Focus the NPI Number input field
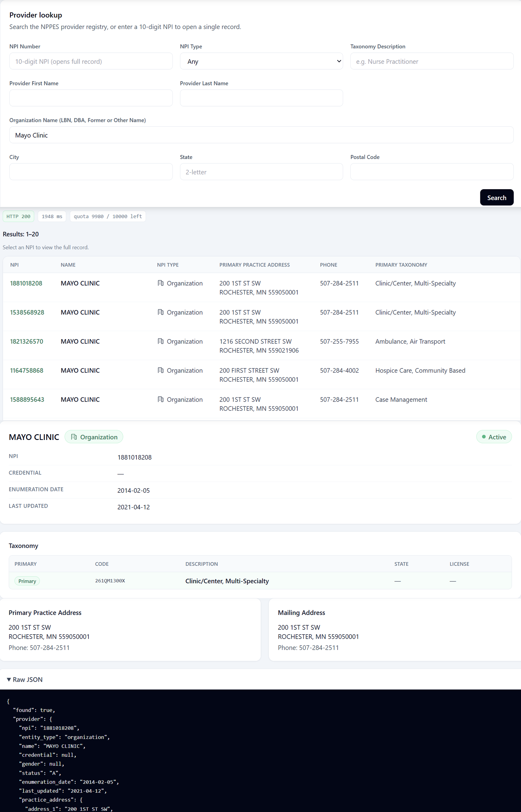This screenshot has height=812, width=521. click(x=91, y=61)
